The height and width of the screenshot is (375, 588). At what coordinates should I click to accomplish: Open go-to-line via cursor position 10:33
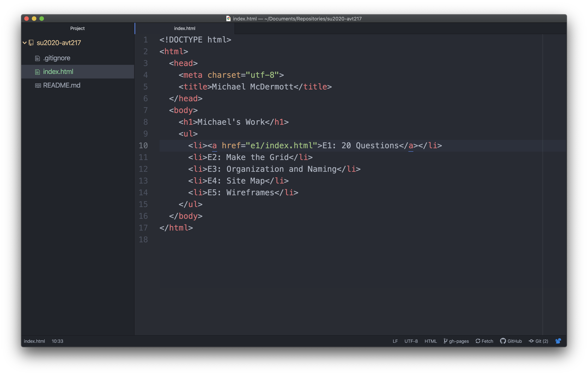tap(57, 341)
